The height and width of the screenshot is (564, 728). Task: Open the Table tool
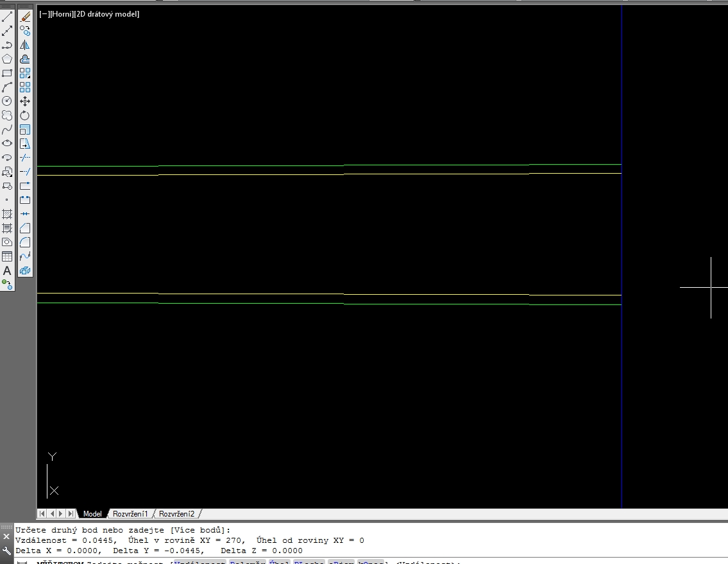[7, 256]
